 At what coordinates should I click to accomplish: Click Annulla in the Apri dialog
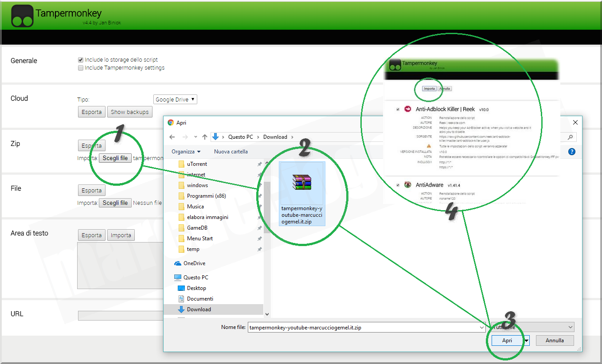click(x=555, y=341)
